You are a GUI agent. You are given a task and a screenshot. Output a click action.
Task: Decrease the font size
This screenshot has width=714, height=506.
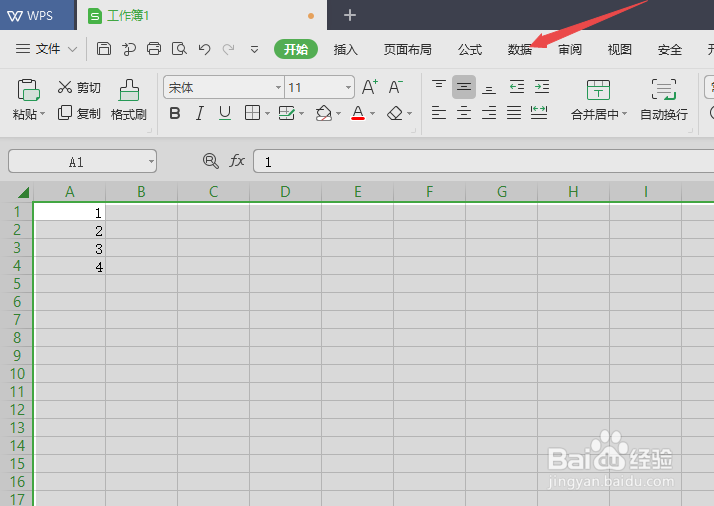(x=396, y=87)
